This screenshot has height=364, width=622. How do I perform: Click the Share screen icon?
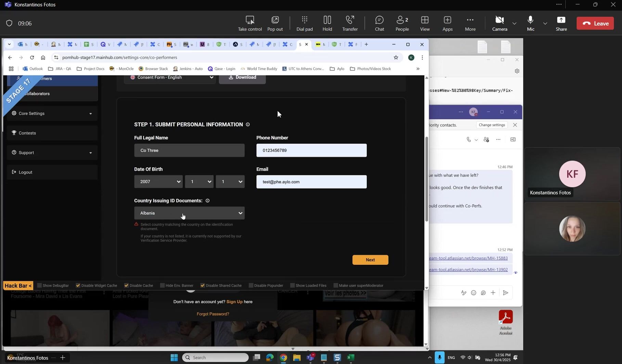561,23
